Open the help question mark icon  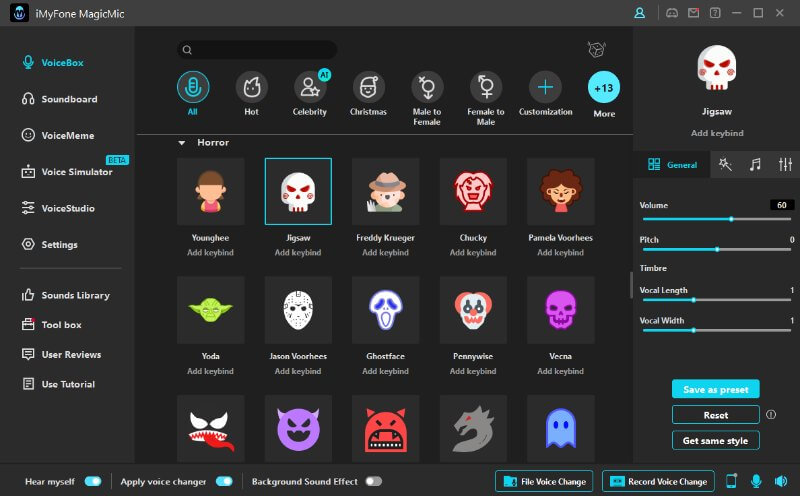click(x=715, y=13)
